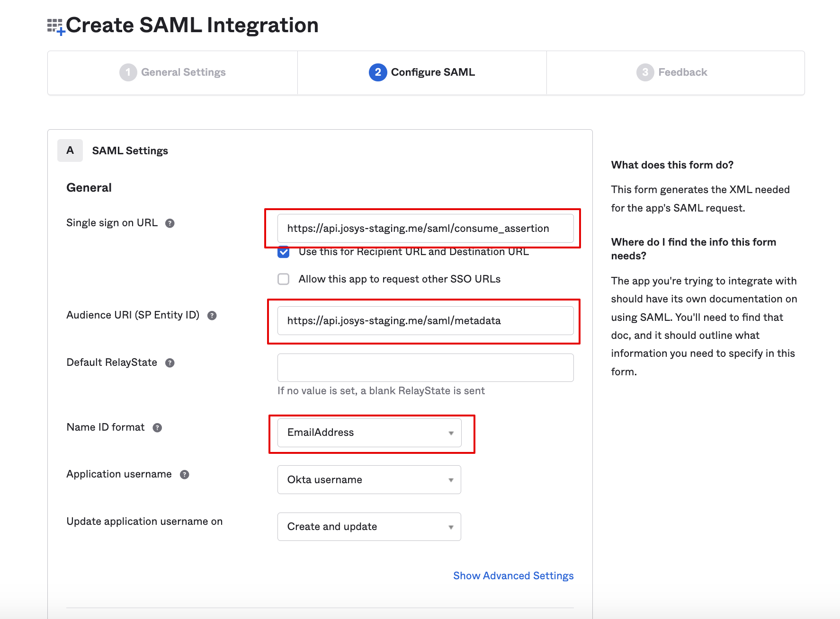Click the empty Default RelayState field

[425, 368]
